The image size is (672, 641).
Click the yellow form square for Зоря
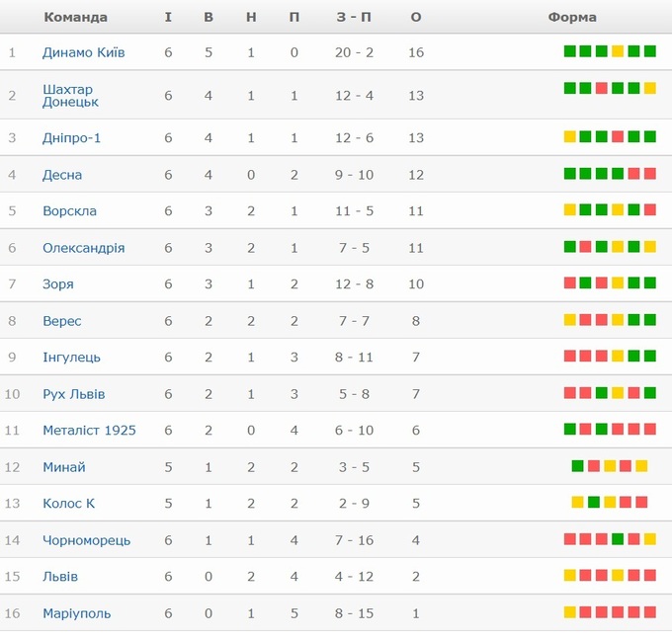pos(618,283)
